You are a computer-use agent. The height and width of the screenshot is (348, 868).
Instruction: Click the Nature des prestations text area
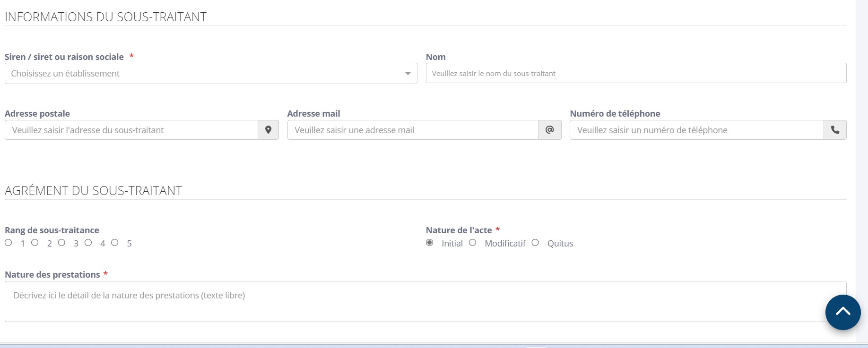pyautogui.click(x=416, y=301)
